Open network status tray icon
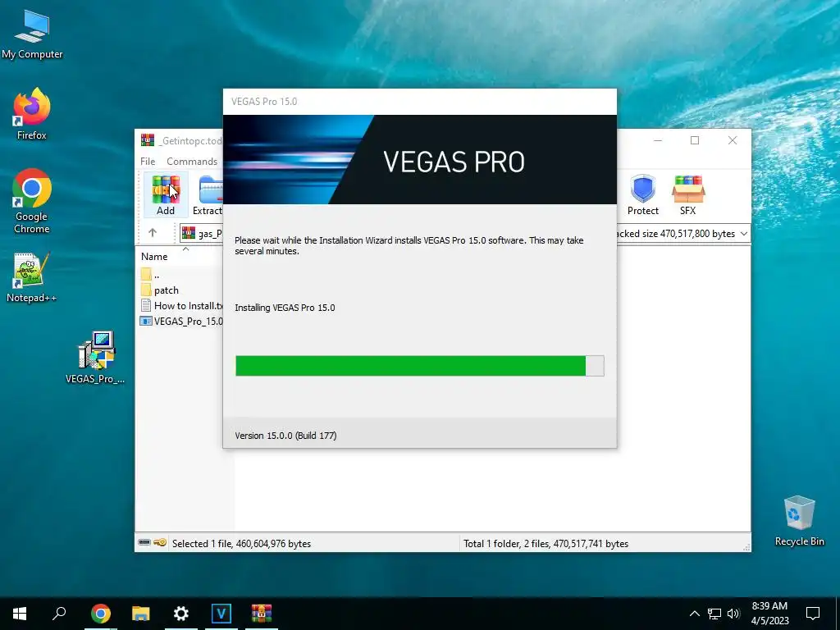Image resolution: width=840 pixels, height=630 pixels. coord(714,614)
